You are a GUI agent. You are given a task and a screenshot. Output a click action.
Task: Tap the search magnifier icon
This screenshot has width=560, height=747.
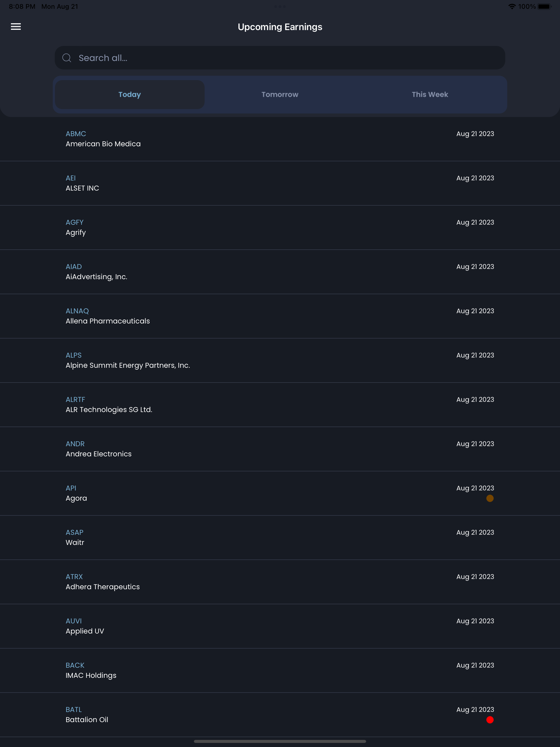click(x=67, y=58)
